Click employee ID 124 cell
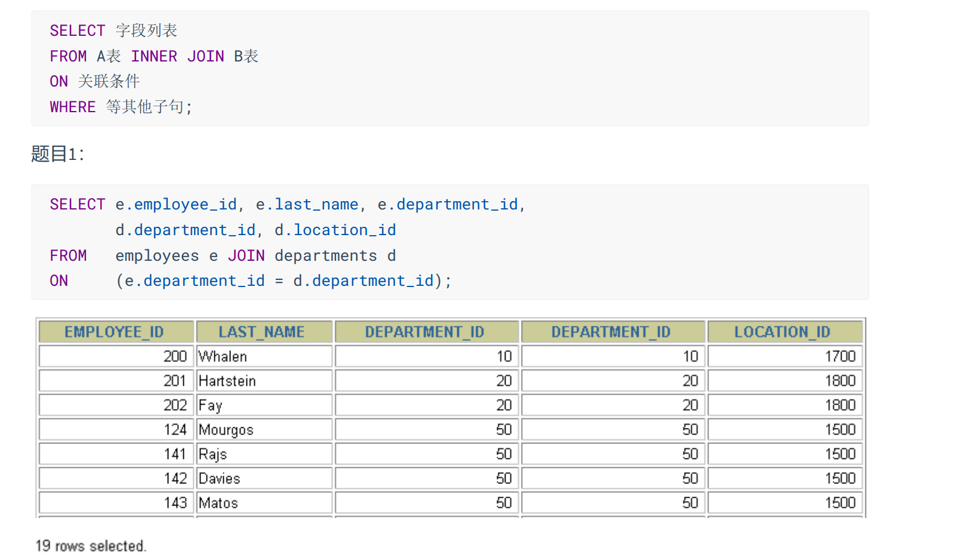The image size is (980, 558). click(x=116, y=430)
